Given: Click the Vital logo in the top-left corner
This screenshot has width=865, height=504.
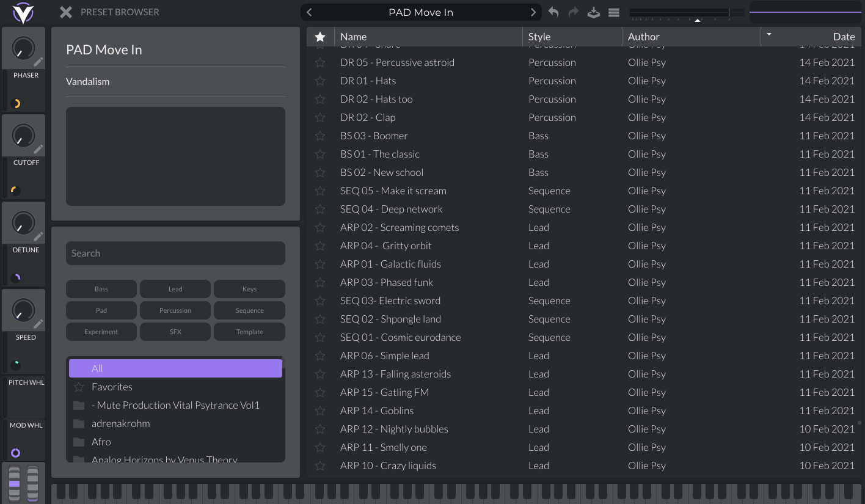Looking at the screenshot, I should [23, 12].
